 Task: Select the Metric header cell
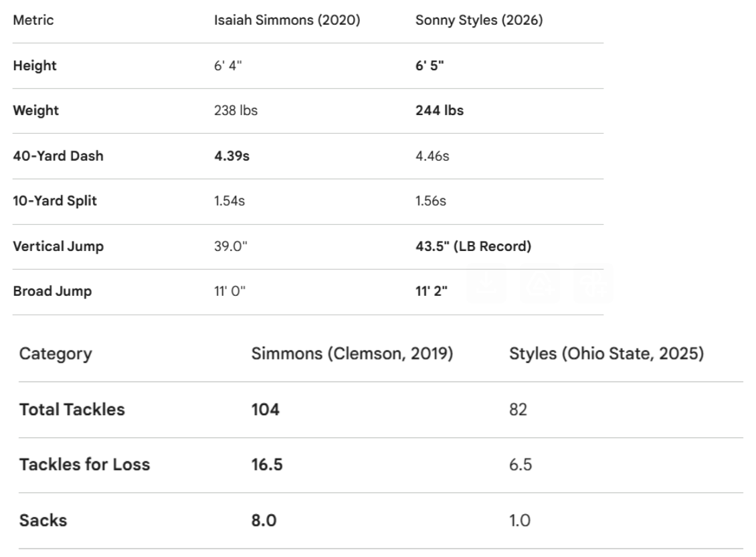pos(33,20)
